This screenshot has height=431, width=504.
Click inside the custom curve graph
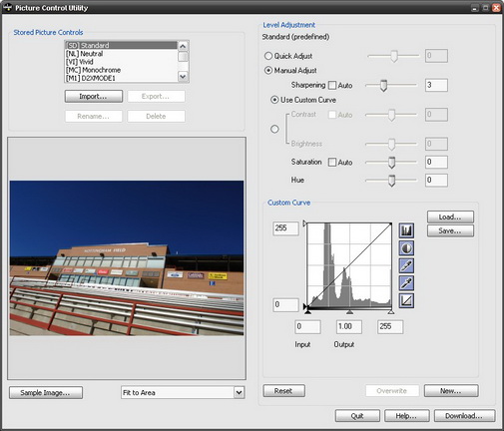pyautogui.click(x=349, y=265)
